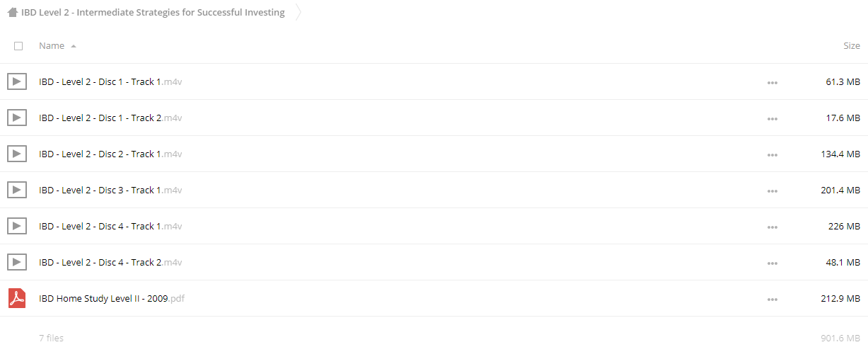The image size is (868, 364).
Task: Click the home icon in the breadcrumb
Action: [13, 12]
